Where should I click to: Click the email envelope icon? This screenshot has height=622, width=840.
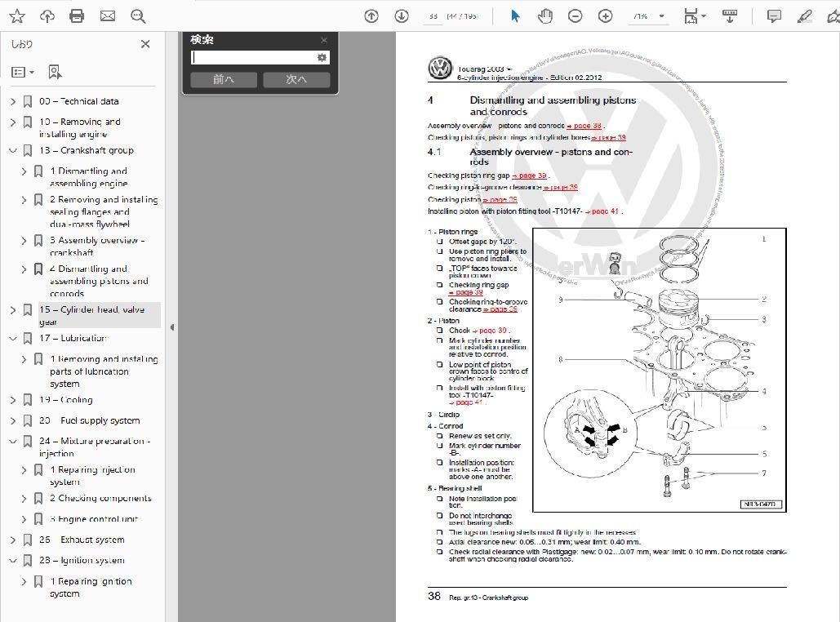[108, 16]
